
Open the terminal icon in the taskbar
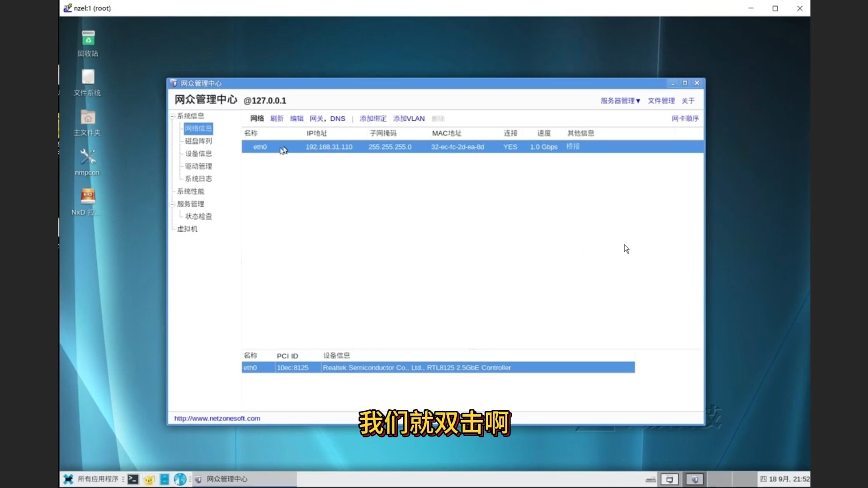133,479
